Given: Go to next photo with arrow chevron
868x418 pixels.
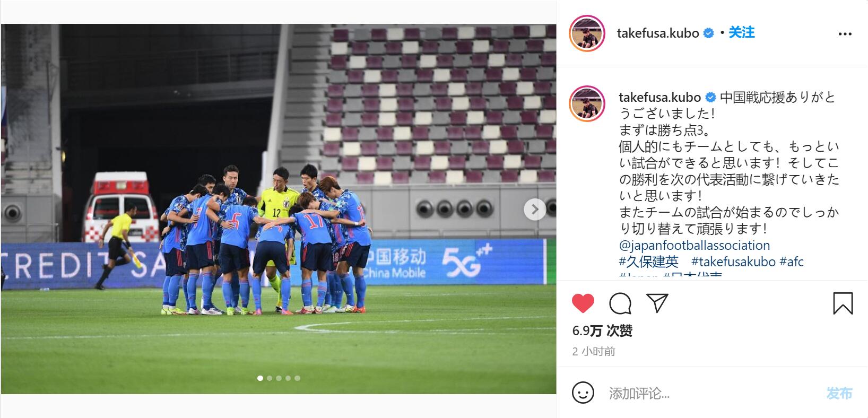Looking at the screenshot, I should pos(535,209).
